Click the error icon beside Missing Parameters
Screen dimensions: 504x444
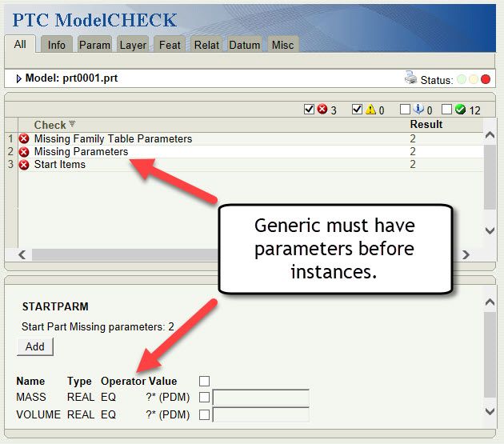coord(24,151)
